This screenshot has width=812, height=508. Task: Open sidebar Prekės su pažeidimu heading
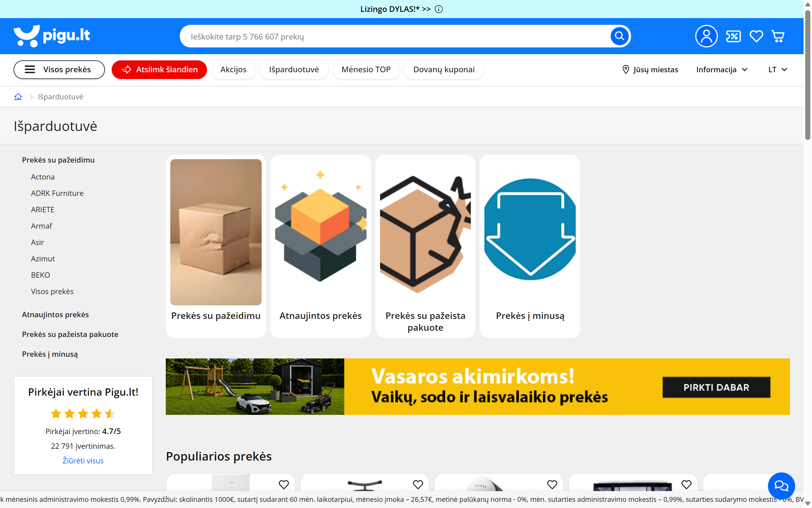(58, 160)
